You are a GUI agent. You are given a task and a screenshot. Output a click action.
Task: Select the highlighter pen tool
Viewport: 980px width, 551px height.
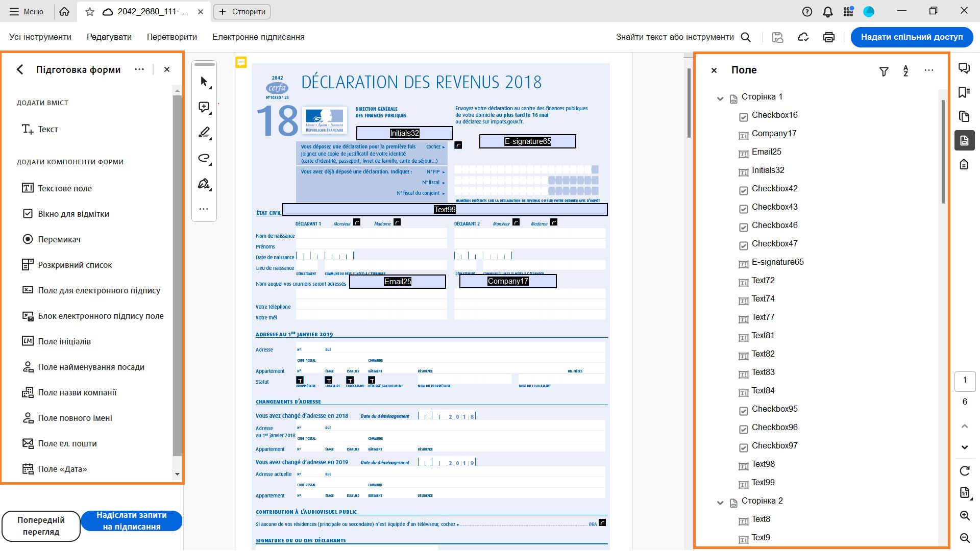[204, 133]
